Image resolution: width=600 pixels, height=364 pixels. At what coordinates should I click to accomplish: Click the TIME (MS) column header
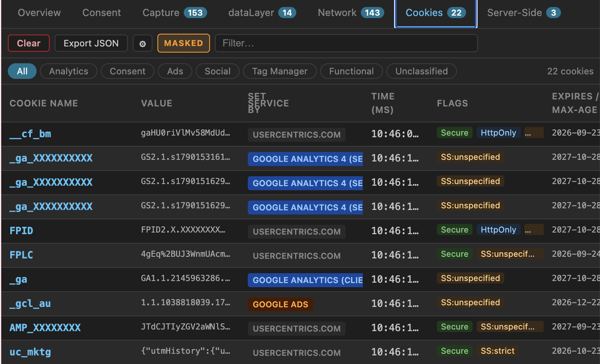point(383,103)
